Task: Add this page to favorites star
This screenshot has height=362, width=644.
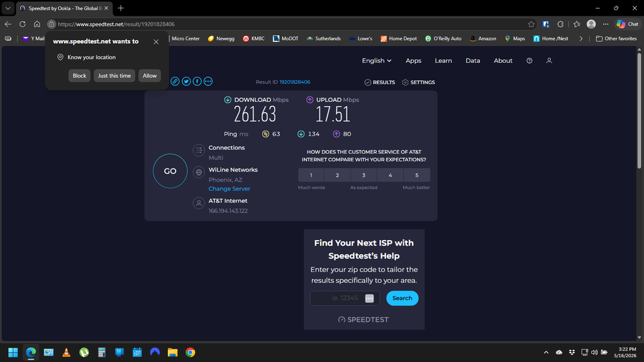Action: coord(531,25)
